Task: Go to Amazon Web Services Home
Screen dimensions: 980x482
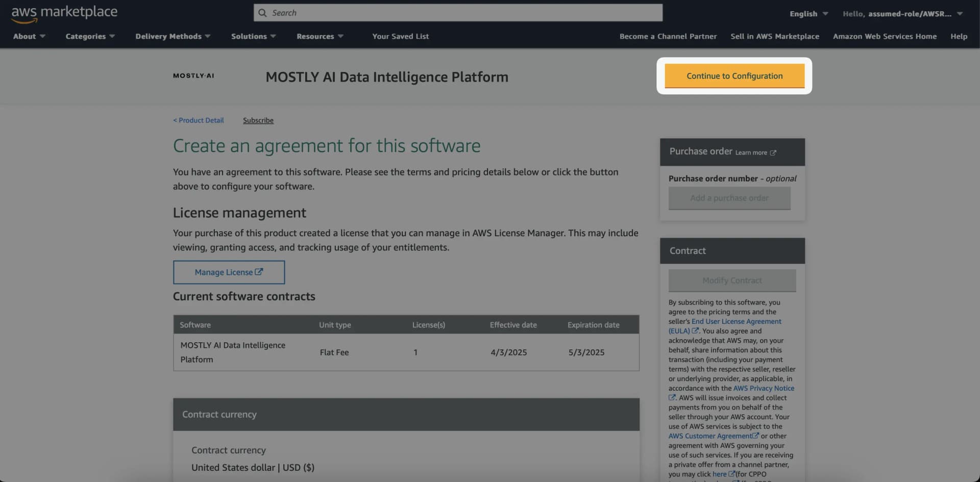Action: (x=885, y=36)
